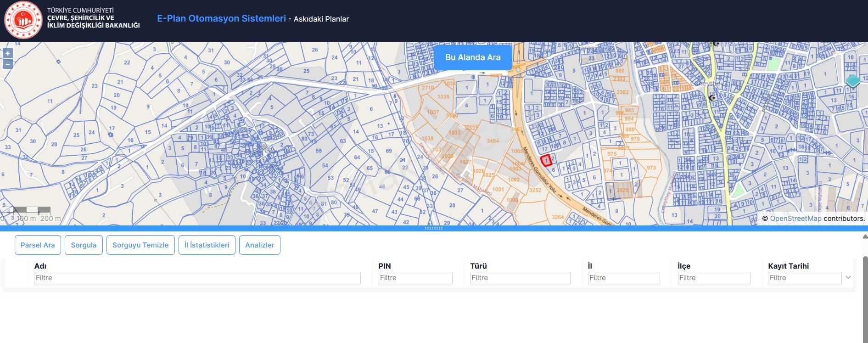Expand the Kayıt Tarihi date dropdown chevron
Image resolution: width=868 pixels, height=343 pixels.
pos(848,277)
